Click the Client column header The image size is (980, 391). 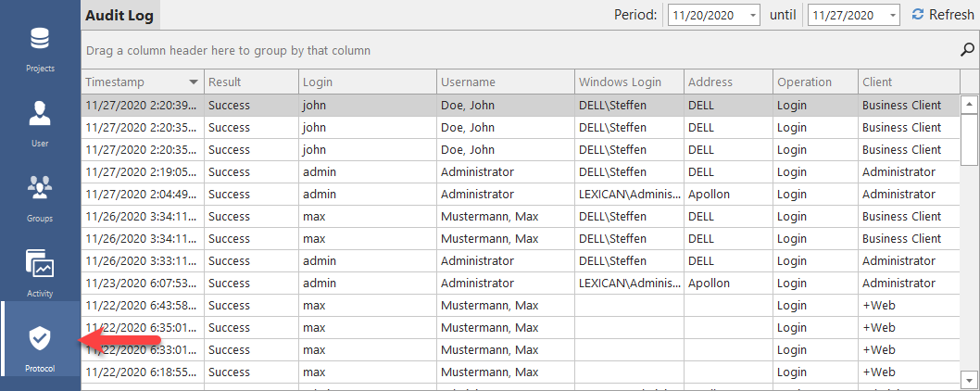[x=908, y=82]
